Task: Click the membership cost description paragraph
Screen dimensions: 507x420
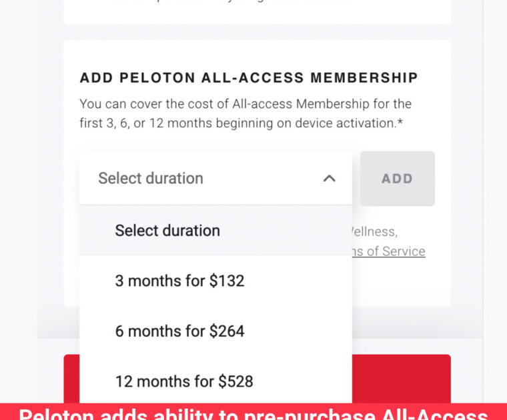Action: pyautogui.click(x=245, y=113)
